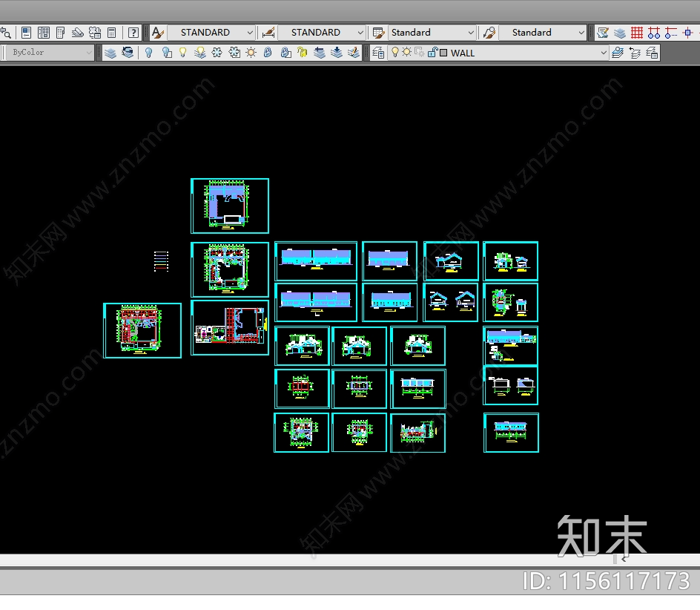Expand the text style STANDARD dropdown
Viewport: 700px width, 610px height.
[250, 33]
